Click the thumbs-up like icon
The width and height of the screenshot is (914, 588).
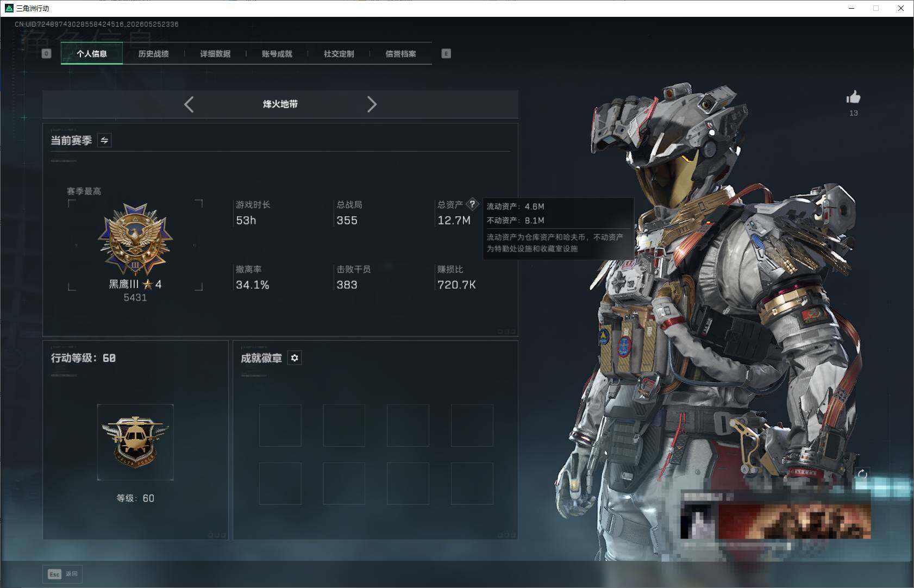(854, 97)
